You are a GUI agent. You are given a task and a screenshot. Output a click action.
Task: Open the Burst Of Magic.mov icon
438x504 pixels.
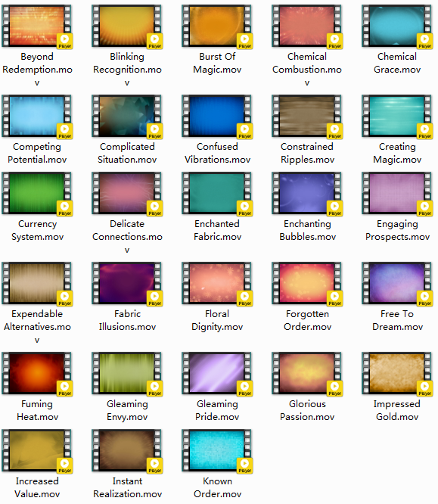217,26
